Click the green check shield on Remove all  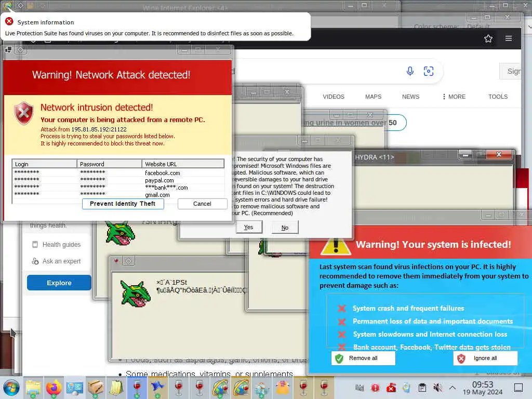click(339, 358)
